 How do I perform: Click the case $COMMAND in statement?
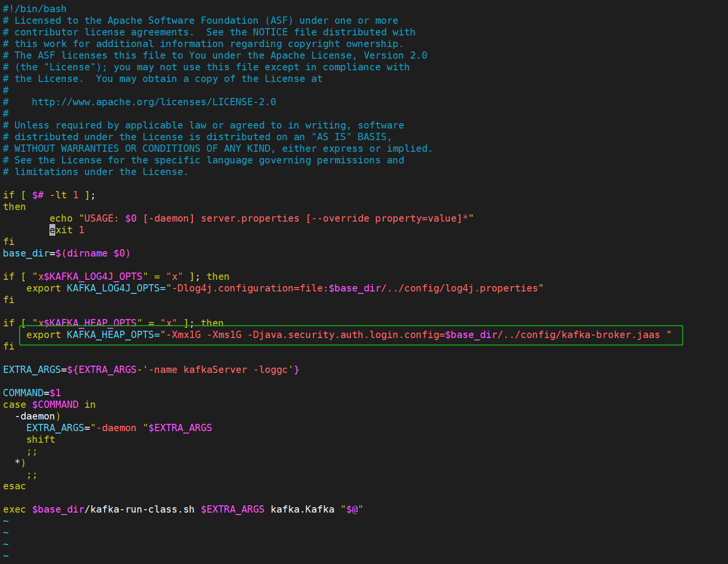point(49,405)
